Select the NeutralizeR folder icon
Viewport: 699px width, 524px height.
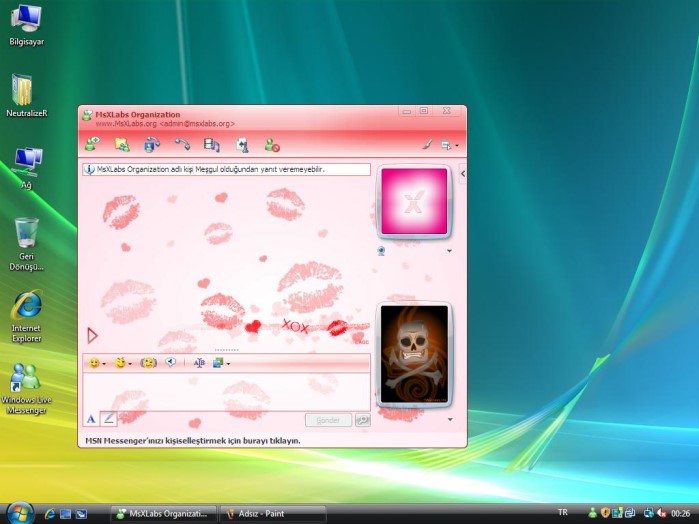[26, 96]
